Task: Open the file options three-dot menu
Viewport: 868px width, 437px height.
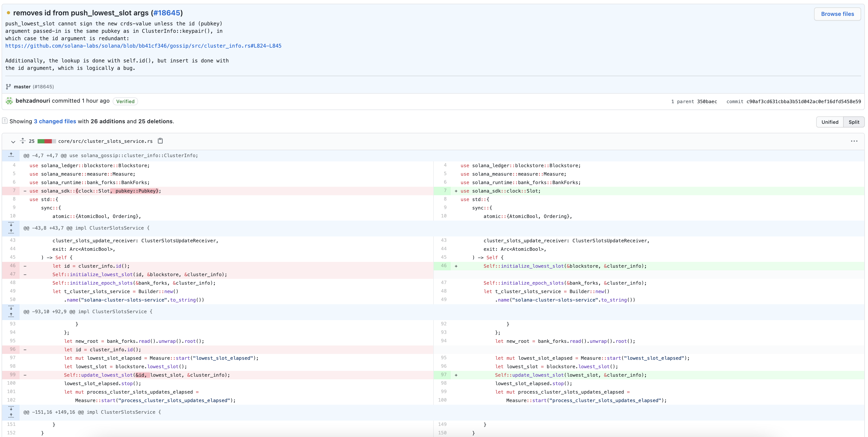Action: click(x=854, y=141)
